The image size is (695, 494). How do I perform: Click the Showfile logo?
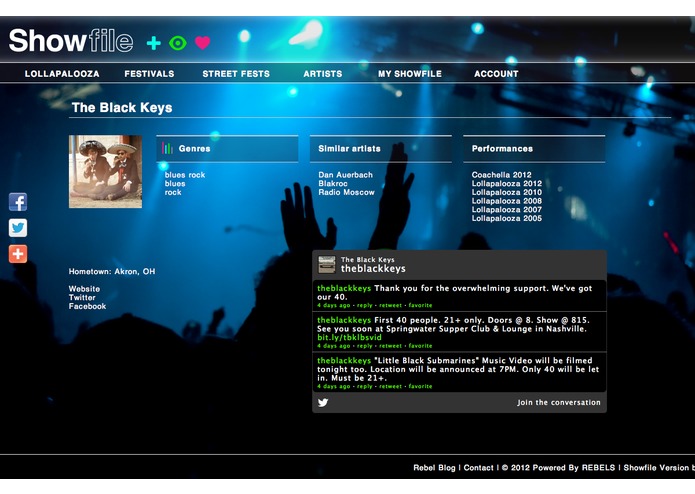point(71,41)
